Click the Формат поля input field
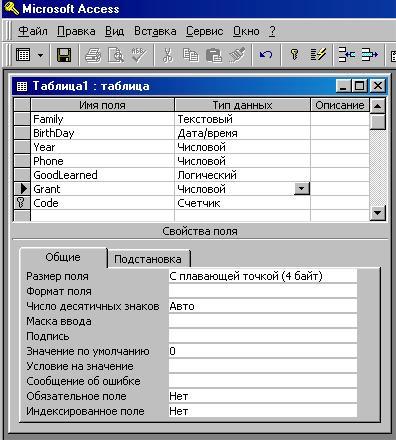This screenshot has height=440, width=396. click(x=263, y=291)
